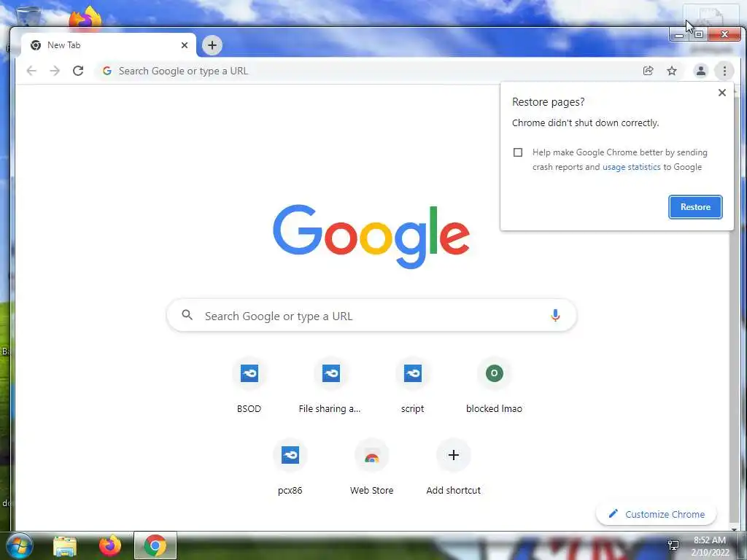The height and width of the screenshot is (560, 747).
Task: Click the Google icon in address bar
Action: (107, 71)
